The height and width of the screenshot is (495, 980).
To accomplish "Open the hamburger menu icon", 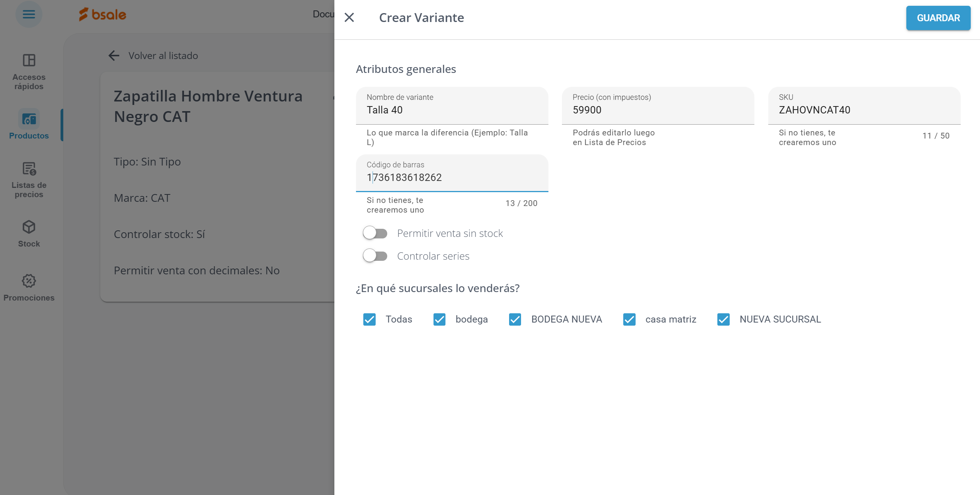I will coord(29,15).
